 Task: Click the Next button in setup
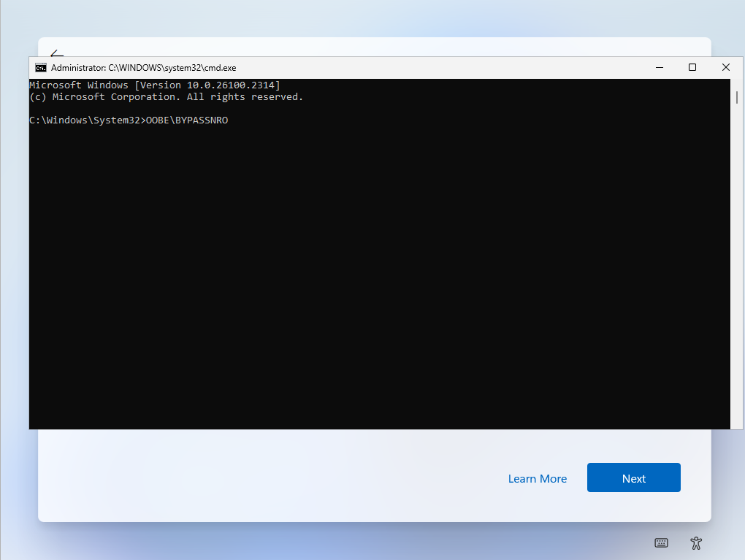tap(633, 477)
